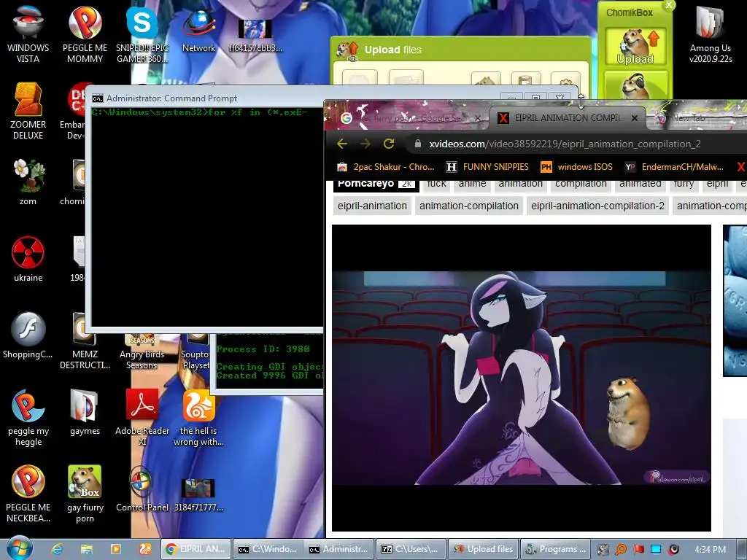Open the PEGGLE ME NECKBEA... desktop icon

tap(28, 494)
